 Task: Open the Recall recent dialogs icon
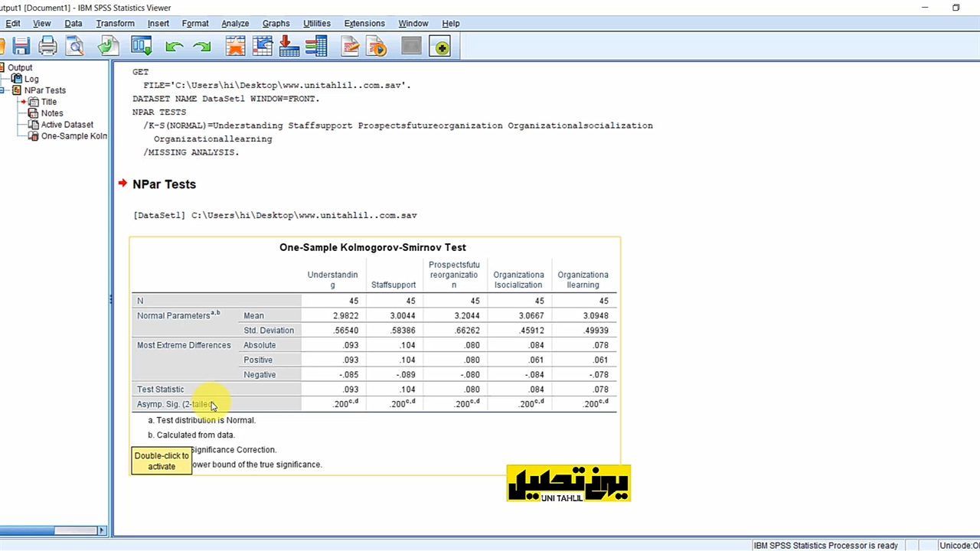[x=142, y=47]
